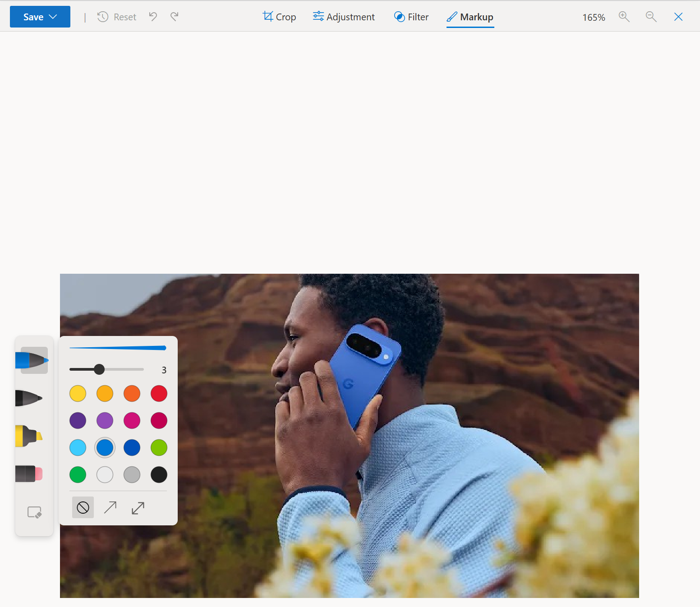Select the black pencil tool
Image resolution: width=700 pixels, height=607 pixels.
pos(30,398)
